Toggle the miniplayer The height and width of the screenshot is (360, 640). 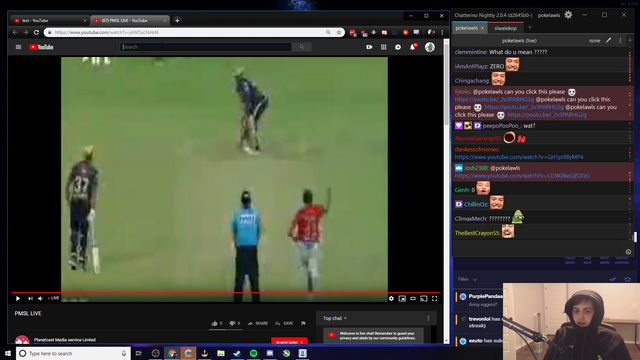(402, 298)
